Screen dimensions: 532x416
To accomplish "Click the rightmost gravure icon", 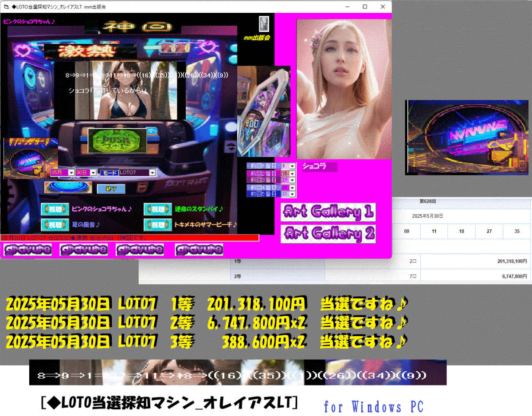I will coord(199,250).
